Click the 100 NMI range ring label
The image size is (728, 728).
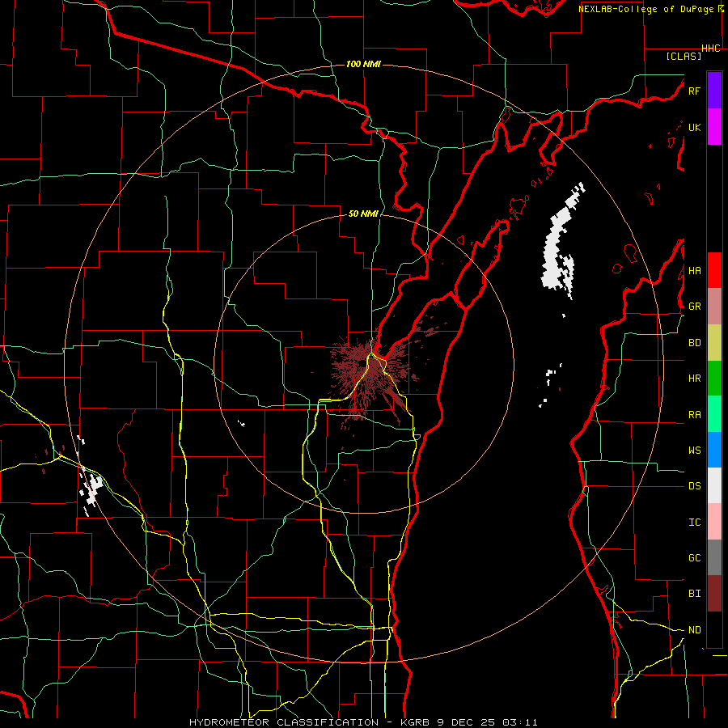pos(363,64)
